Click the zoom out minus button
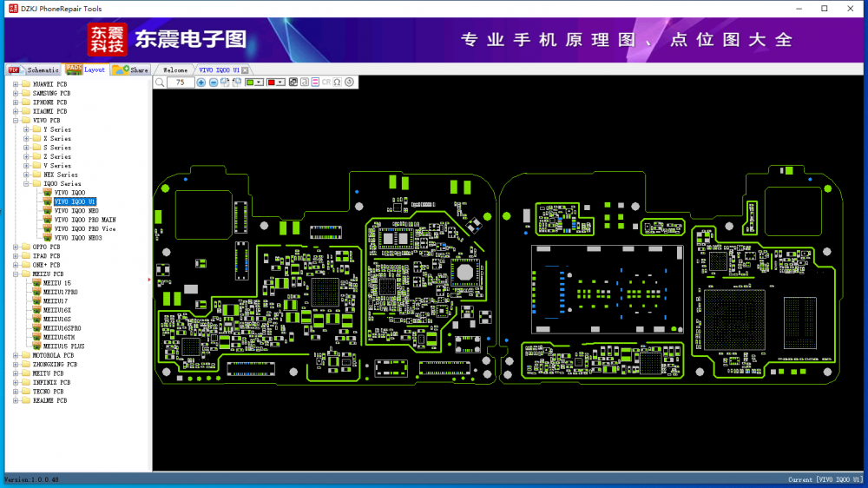Image resolution: width=868 pixels, height=488 pixels. 214,82
